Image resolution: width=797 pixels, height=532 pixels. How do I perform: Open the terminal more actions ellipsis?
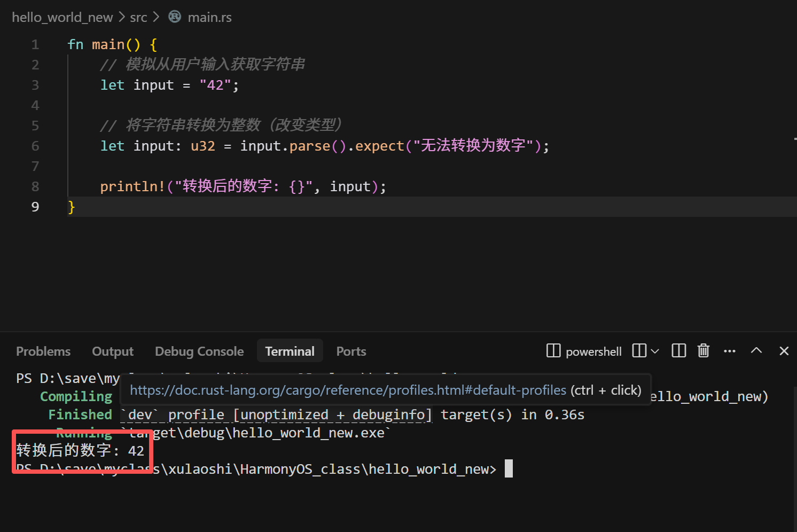730,351
